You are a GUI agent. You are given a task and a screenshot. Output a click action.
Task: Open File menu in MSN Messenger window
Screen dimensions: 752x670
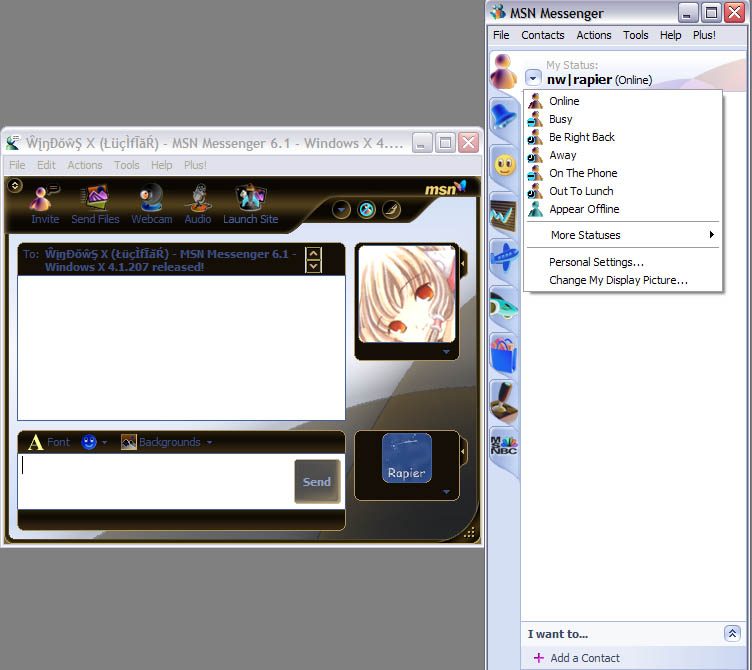[x=501, y=35]
